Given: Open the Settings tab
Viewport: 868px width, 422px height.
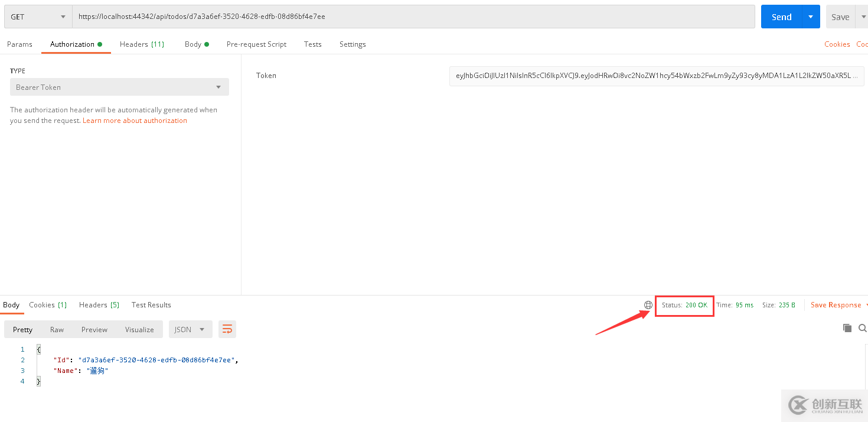Looking at the screenshot, I should (x=353, y=44).
